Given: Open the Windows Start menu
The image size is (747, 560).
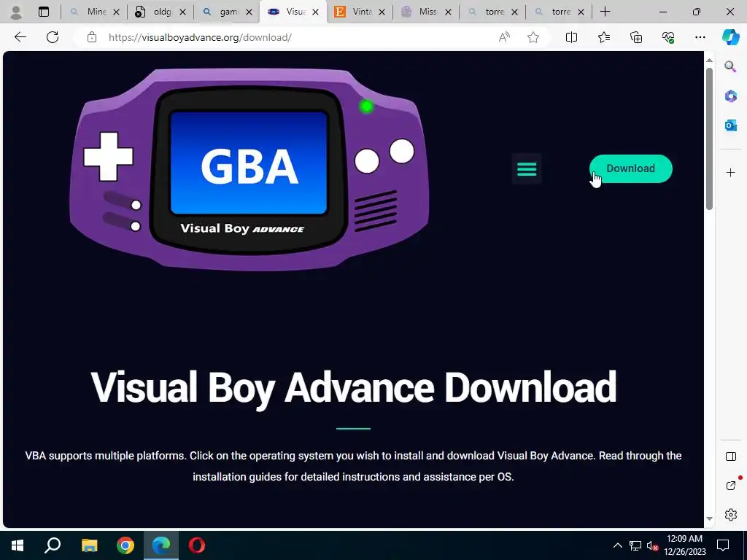Looking at the screenshot, I should (18, 545).
